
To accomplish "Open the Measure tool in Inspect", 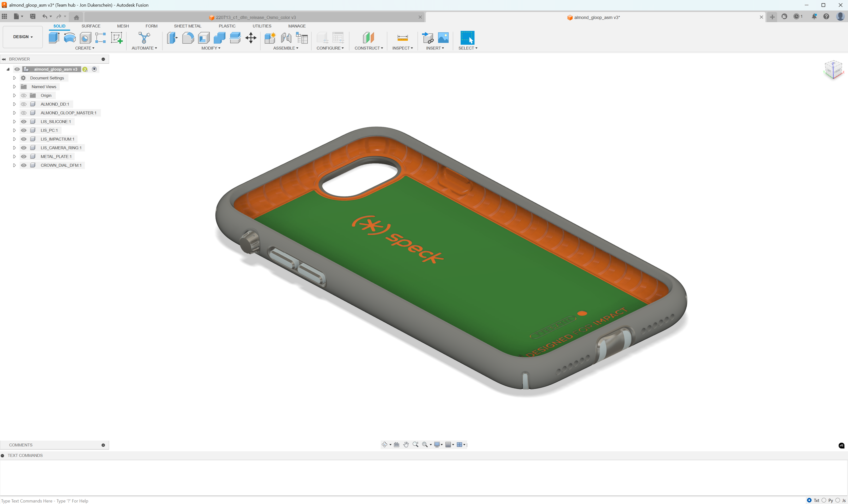I will tap(402, 37).
